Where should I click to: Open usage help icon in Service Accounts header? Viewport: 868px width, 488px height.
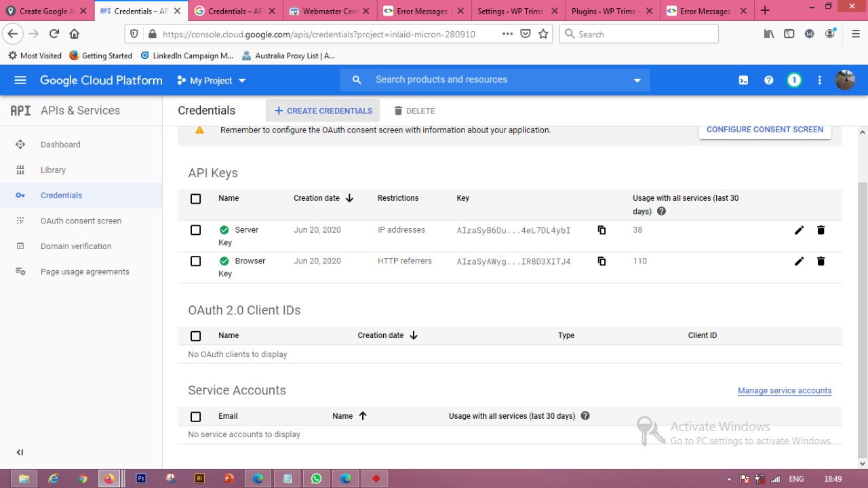pyautogui.click(x=585, y=415)
